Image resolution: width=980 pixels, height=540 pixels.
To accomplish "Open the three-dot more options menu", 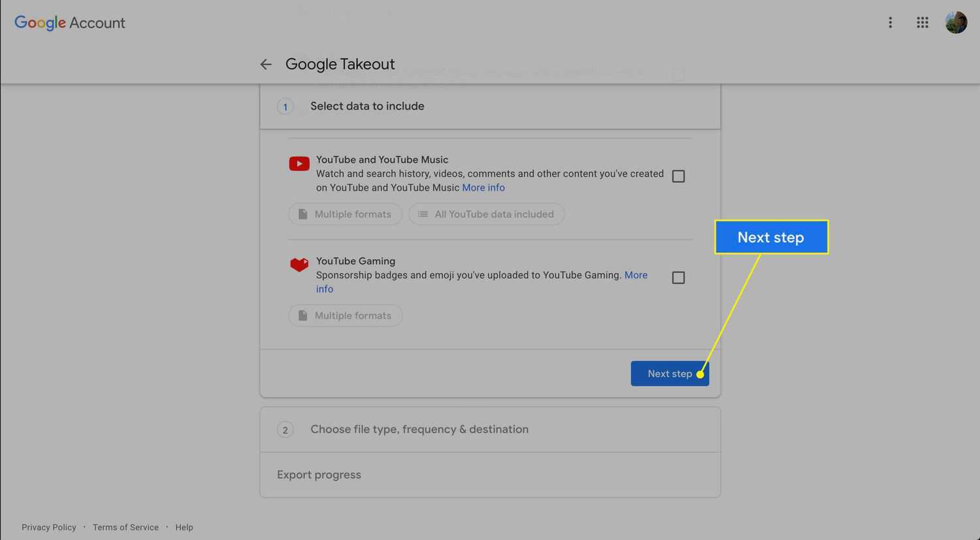I will pyautogui.click(x=890, y=23).
